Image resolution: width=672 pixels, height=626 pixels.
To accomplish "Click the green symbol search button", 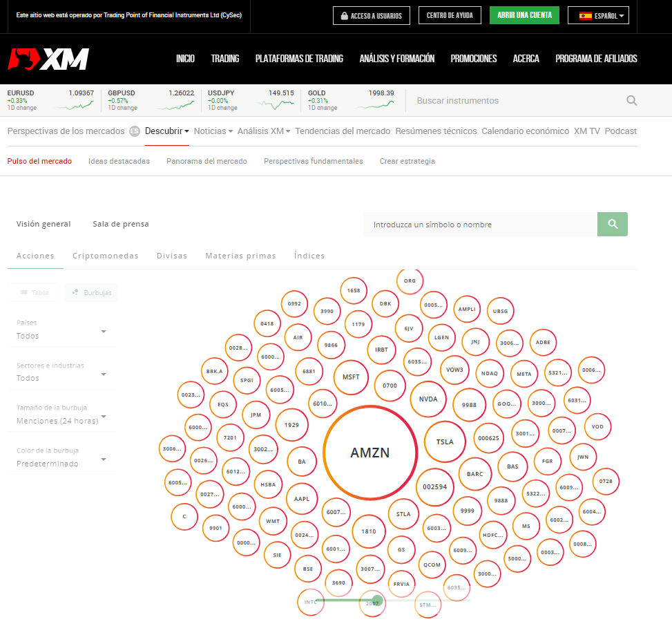I will point(612,225).
